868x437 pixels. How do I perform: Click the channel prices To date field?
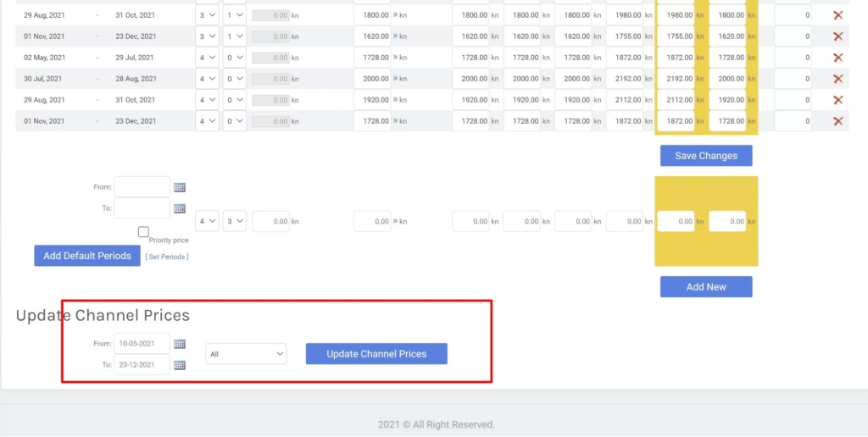[x=142, y=365]
